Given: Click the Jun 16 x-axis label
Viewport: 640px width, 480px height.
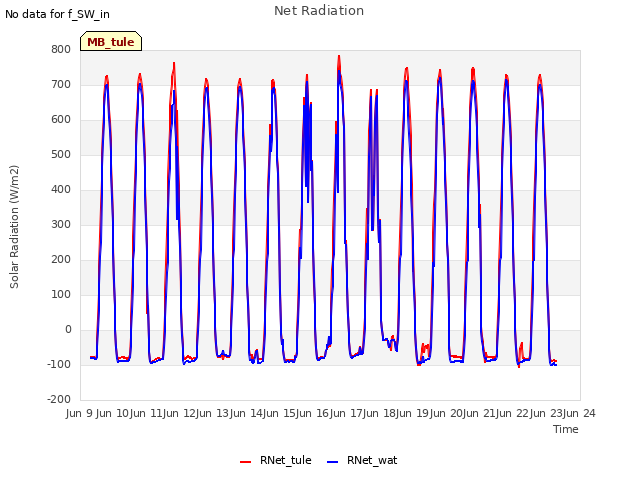Looking at the screenshot, I should click(313, 413).
